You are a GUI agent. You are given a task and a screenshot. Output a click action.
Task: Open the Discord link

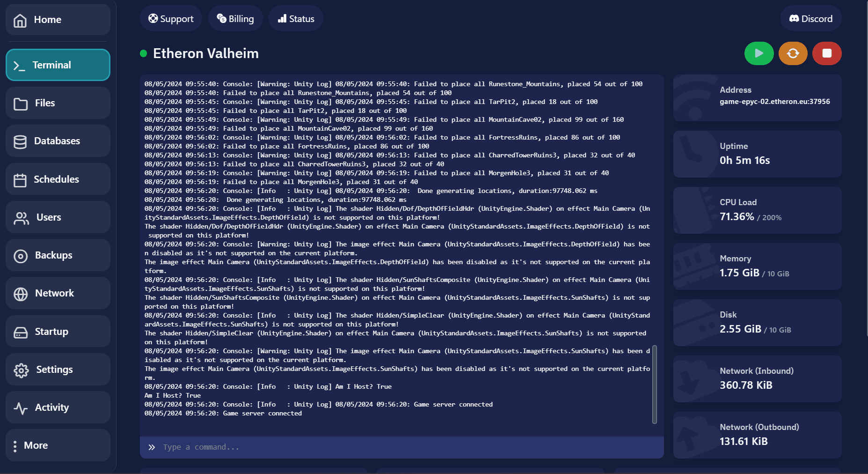click(x=810, y=19)
